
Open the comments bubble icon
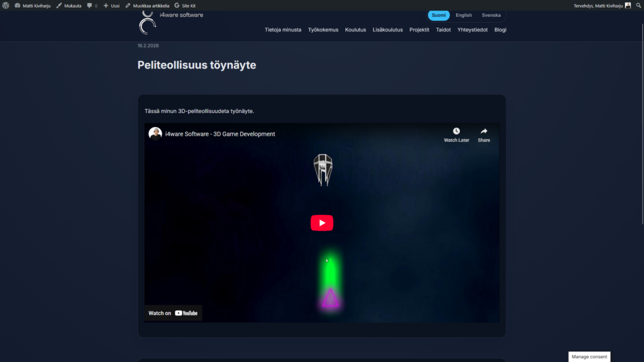(x=90, y=5)
